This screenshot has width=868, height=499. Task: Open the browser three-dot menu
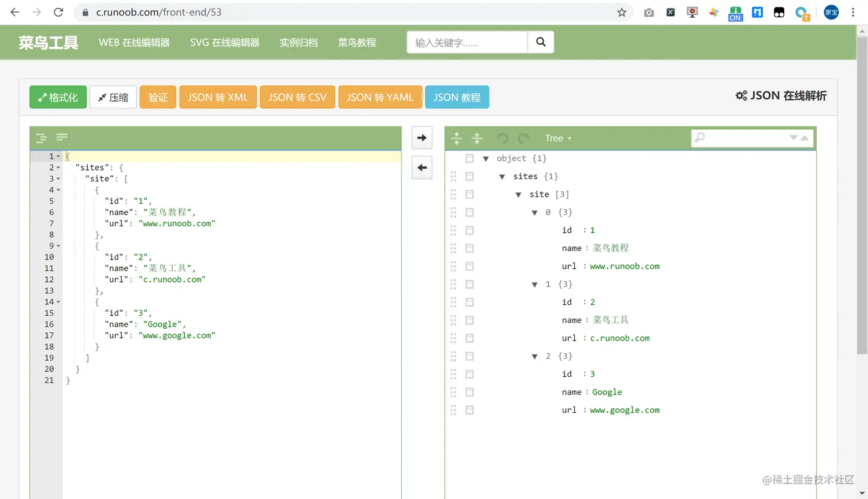(853, 12)
